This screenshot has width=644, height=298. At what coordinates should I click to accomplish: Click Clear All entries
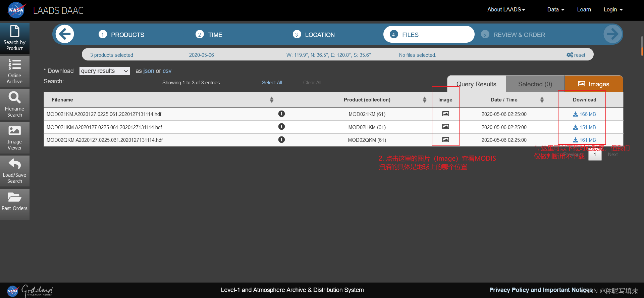[312, 83]
